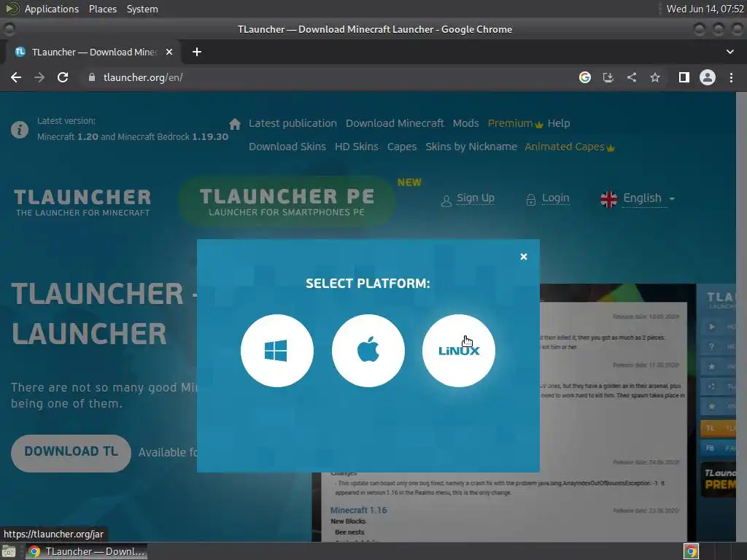The height and width of the screenshot is (560, 747).
Task: Close the TLauncher tab
Action: click(169, 52)
